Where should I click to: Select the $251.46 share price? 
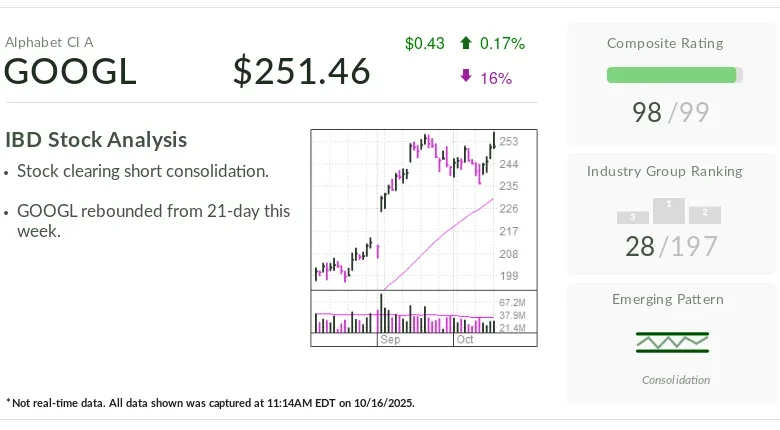coord(301,72)
